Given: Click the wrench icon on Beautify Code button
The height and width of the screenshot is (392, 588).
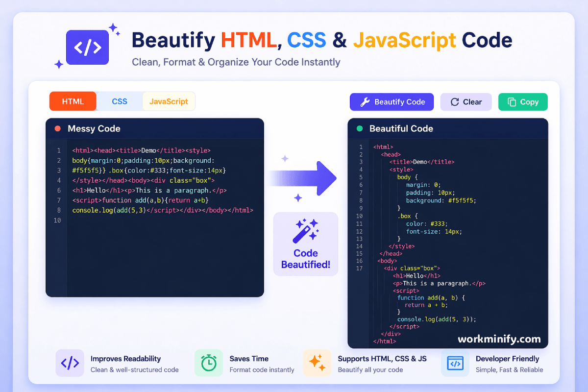Looking at the screenshot, I should (x=366, y=102).
